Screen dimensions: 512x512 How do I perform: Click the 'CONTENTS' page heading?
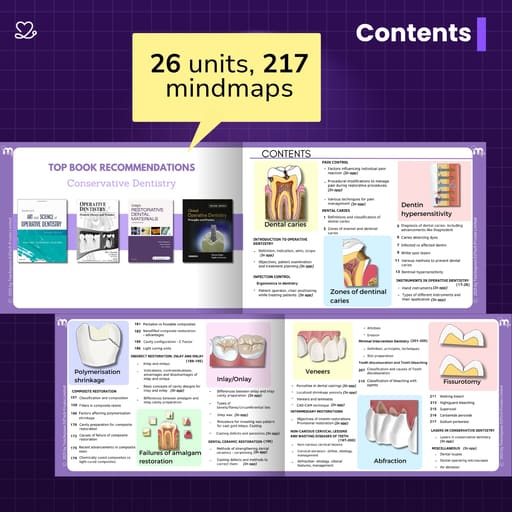click(x=286, y=154)
